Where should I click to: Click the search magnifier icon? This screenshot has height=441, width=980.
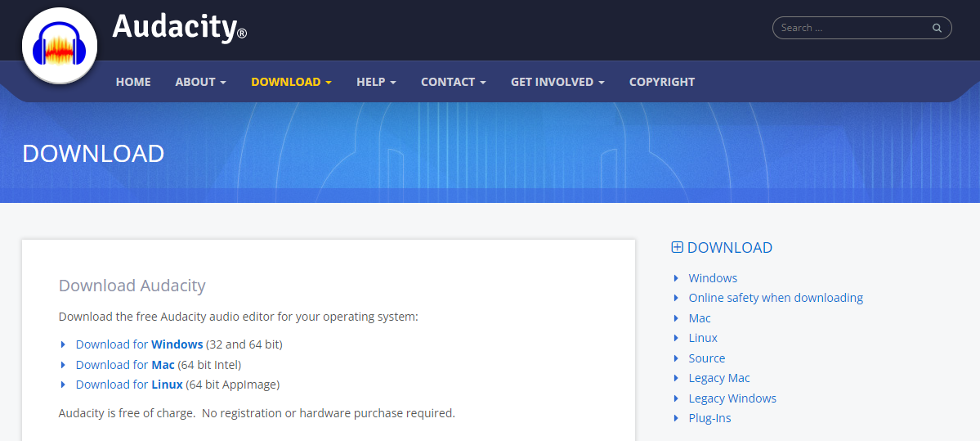tap(937, 28)
